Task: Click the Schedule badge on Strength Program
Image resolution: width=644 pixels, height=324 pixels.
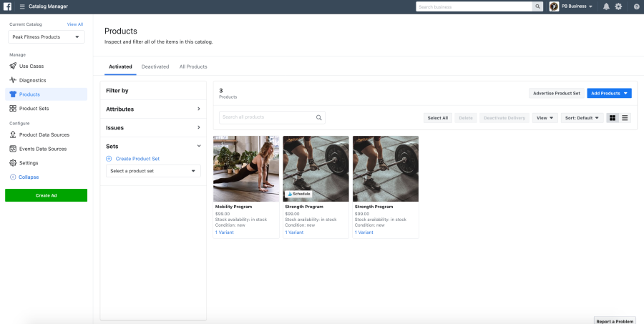Action: click(298, 194)
